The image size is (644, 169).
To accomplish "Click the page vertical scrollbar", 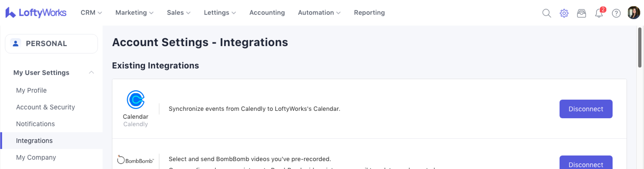I will coord(640,47).
